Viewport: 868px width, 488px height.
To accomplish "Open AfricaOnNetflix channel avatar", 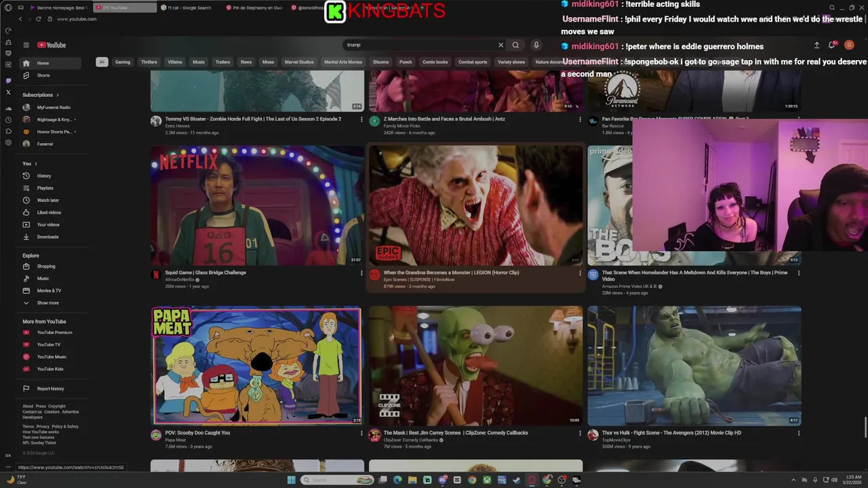I will [156, 275].
